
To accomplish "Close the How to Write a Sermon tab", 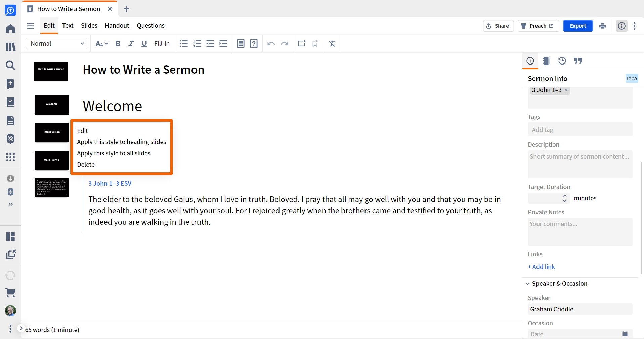I will click(110, 9).
